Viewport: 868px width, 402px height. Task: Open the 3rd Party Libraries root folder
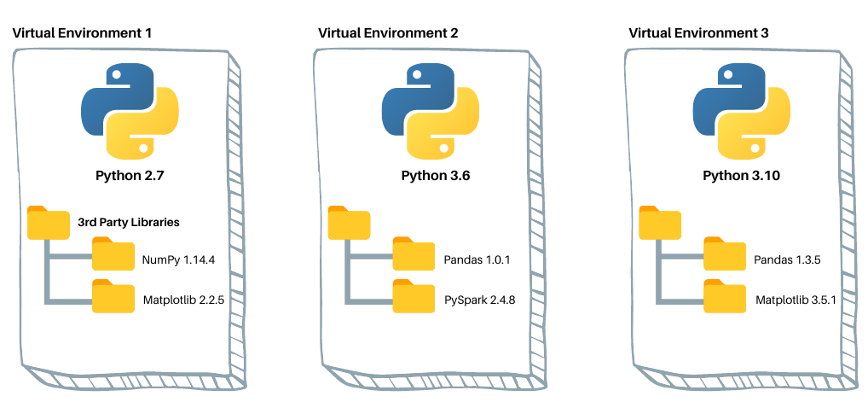[49, 222]
